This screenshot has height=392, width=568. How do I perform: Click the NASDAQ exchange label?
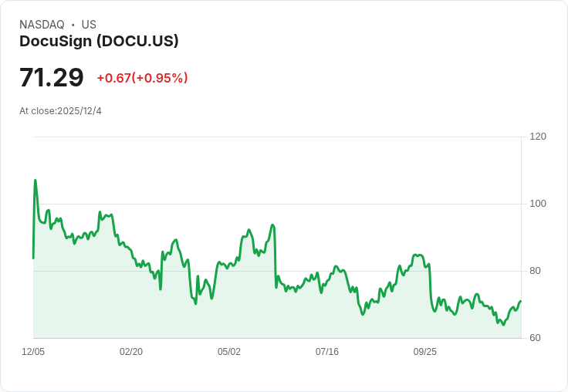pyautogui.click(x=42, y=25)
